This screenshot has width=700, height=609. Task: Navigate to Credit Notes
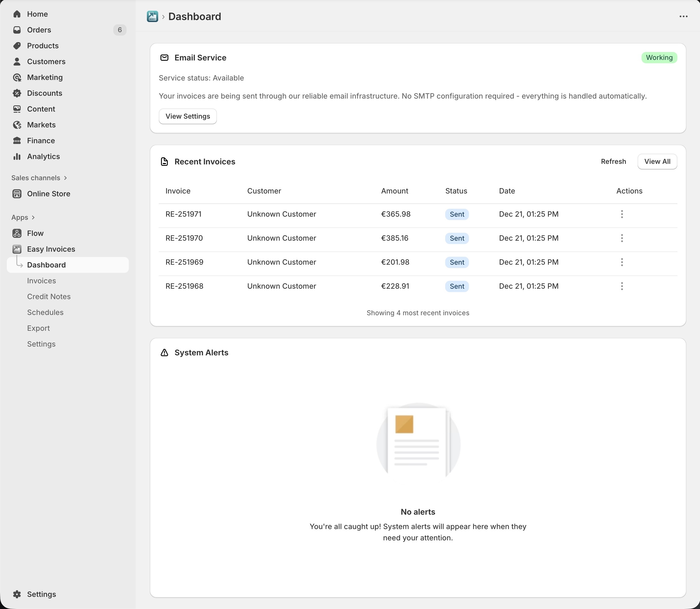49,296
